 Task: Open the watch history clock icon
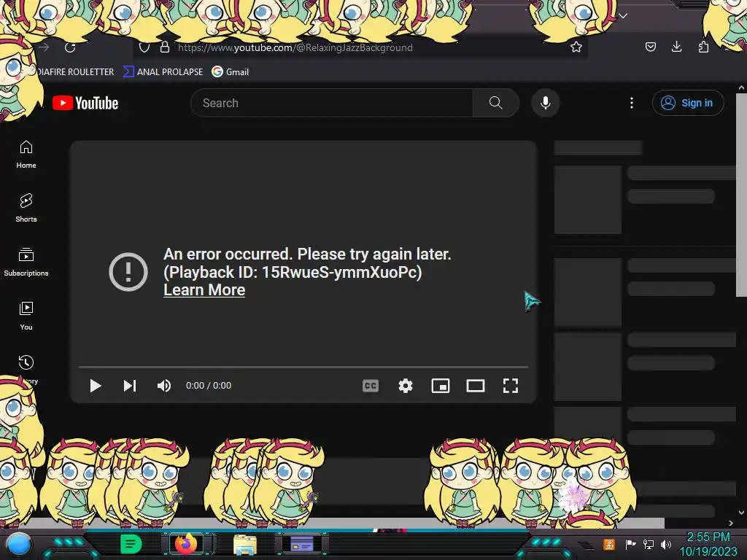(x=26, y=362)
